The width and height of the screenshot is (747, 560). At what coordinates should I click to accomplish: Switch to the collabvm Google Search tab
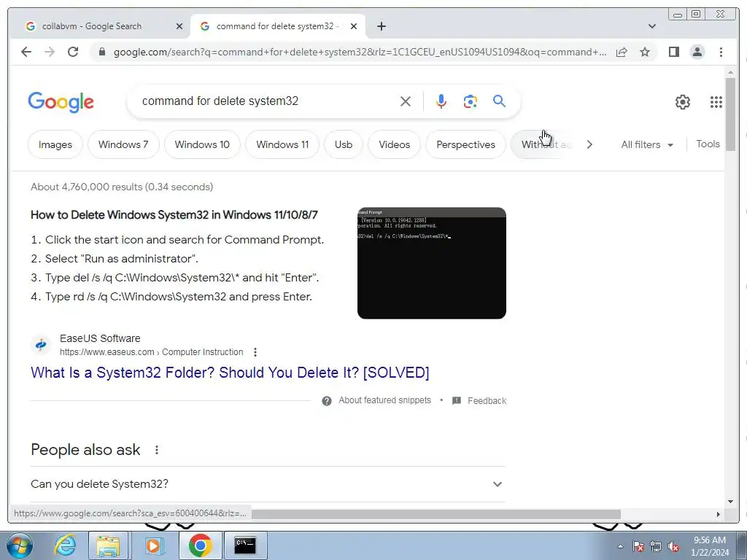tap(91, 26)
